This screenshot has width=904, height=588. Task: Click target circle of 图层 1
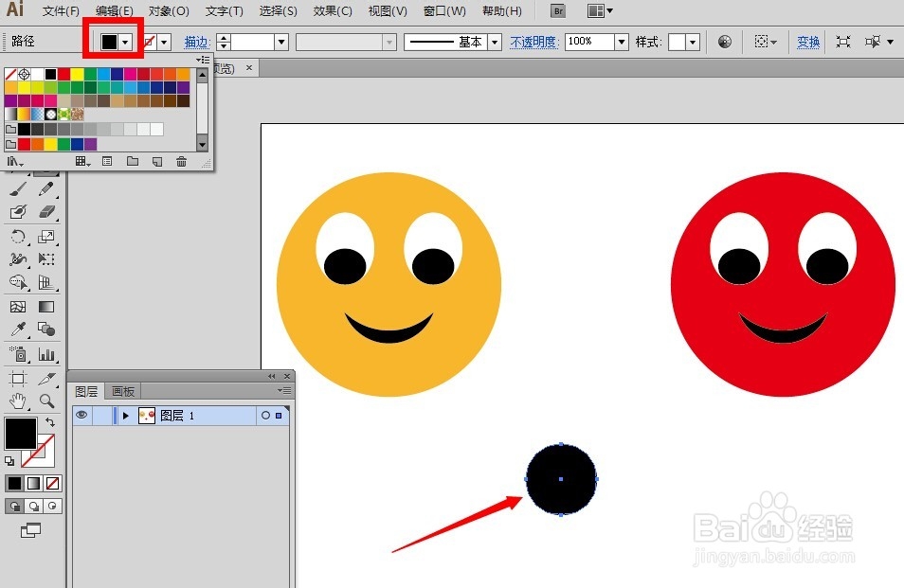pos(265,416)
